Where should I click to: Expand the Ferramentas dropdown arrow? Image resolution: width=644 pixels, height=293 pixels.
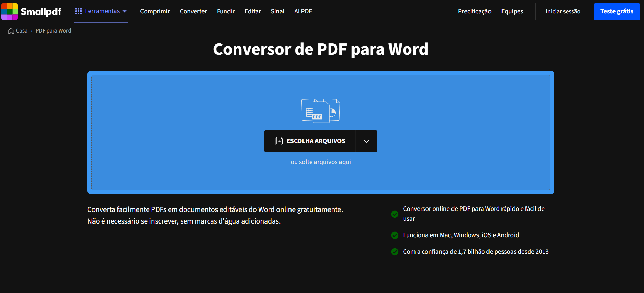pos(125,11)
